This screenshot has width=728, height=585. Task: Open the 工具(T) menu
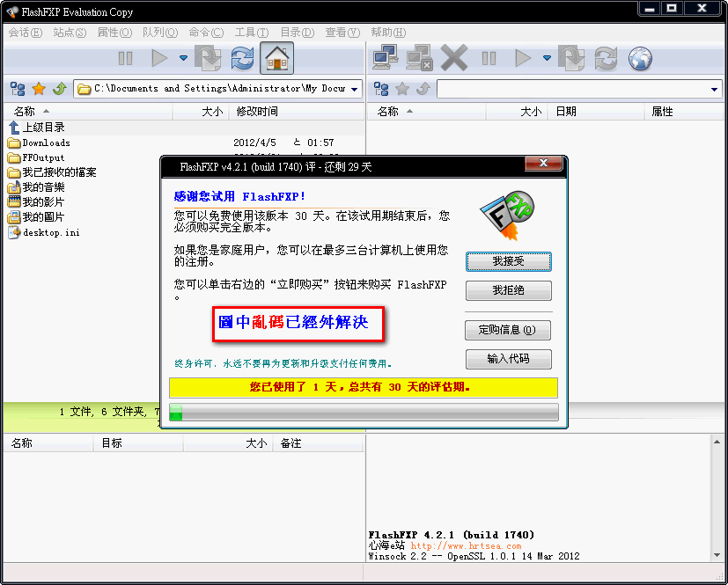[x=251, y=32]
